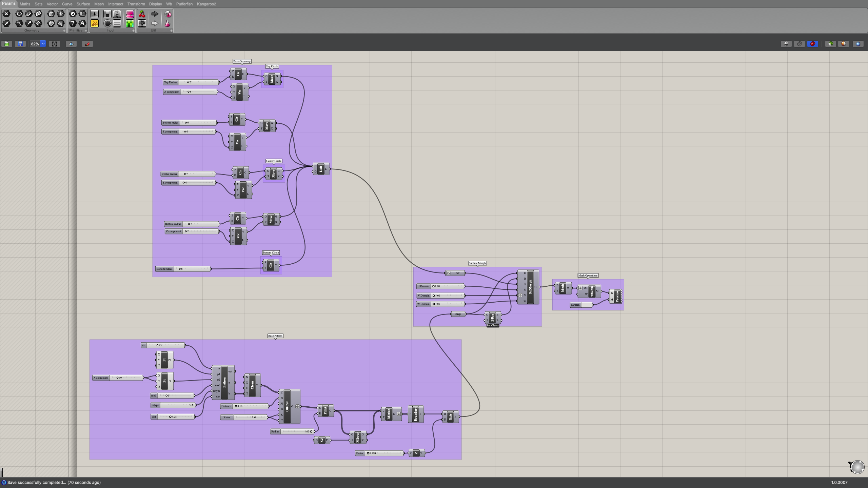The image size is (868, 488).
Task: Click the U Domain slider
Action: pos(440,286)
